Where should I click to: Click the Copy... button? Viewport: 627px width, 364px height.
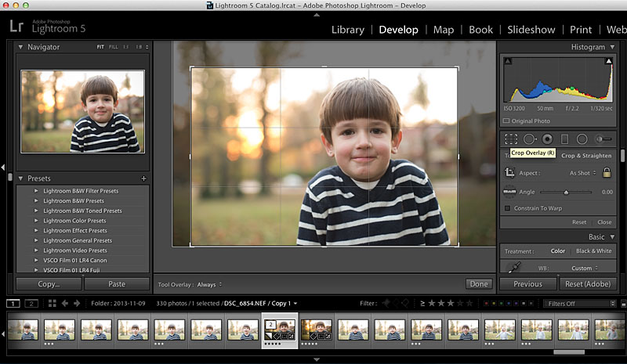point(49,284)
